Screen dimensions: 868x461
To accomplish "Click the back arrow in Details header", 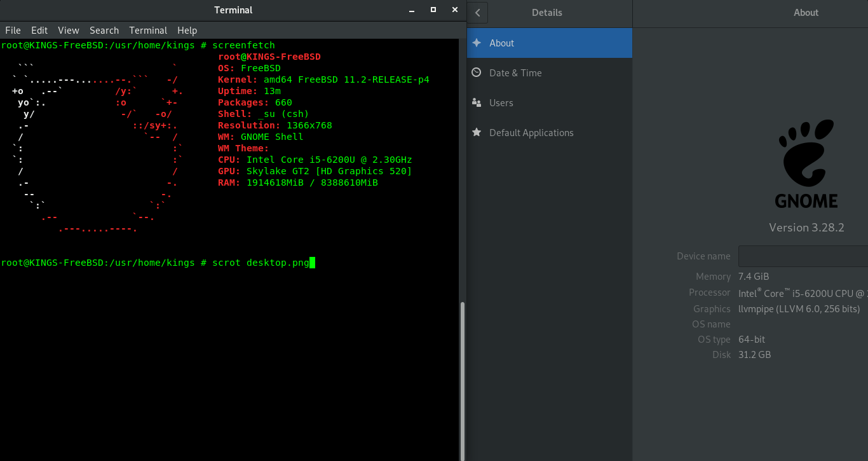I will pyautogui.click(x=477, y=13).
